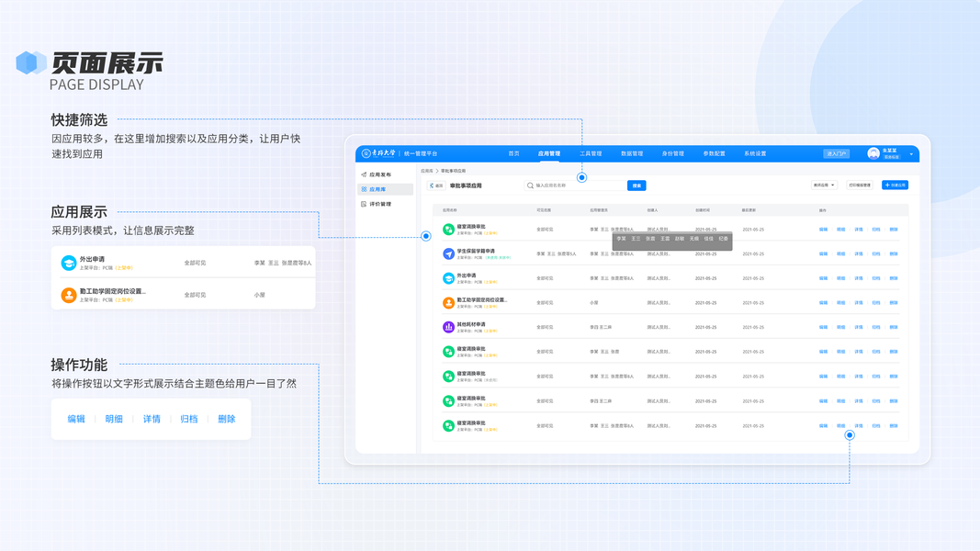This screenshot has width=980, height=551.
Task: Click the paper-plane icon of 学生保留学籍申请
Action: (x=448, y=253)
